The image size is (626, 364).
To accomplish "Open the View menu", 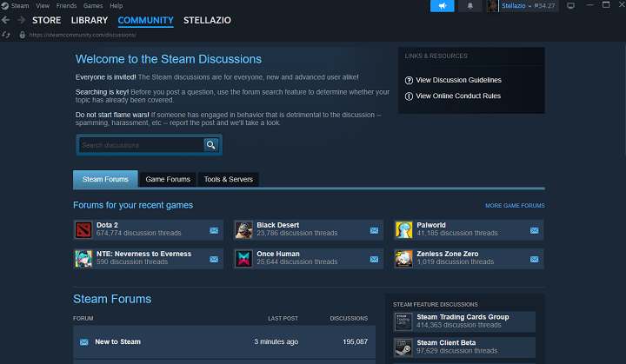I will pyautogui.click(x=43, y=5).
